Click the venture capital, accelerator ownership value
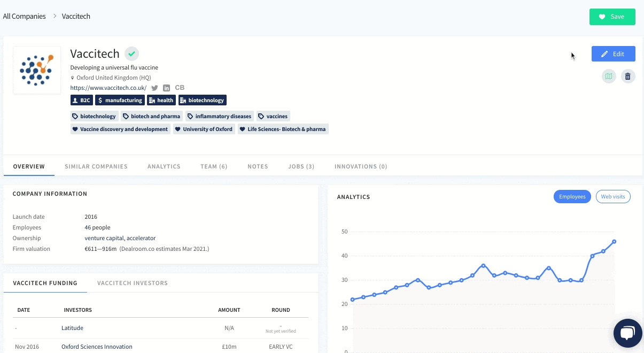Screen dimensions: 644x353 point(120,238)
